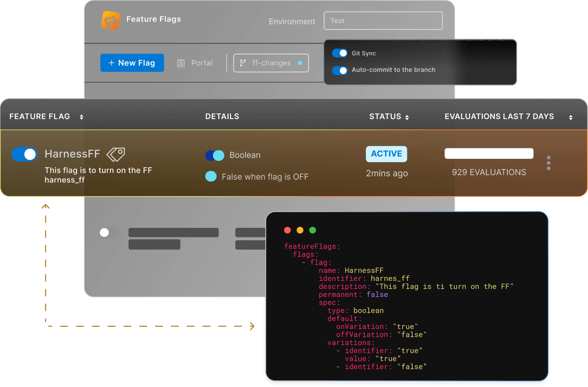The height and width of the screenshot is (387, 588).
Task: Click the New Flag button
Action: pos(132,63)
